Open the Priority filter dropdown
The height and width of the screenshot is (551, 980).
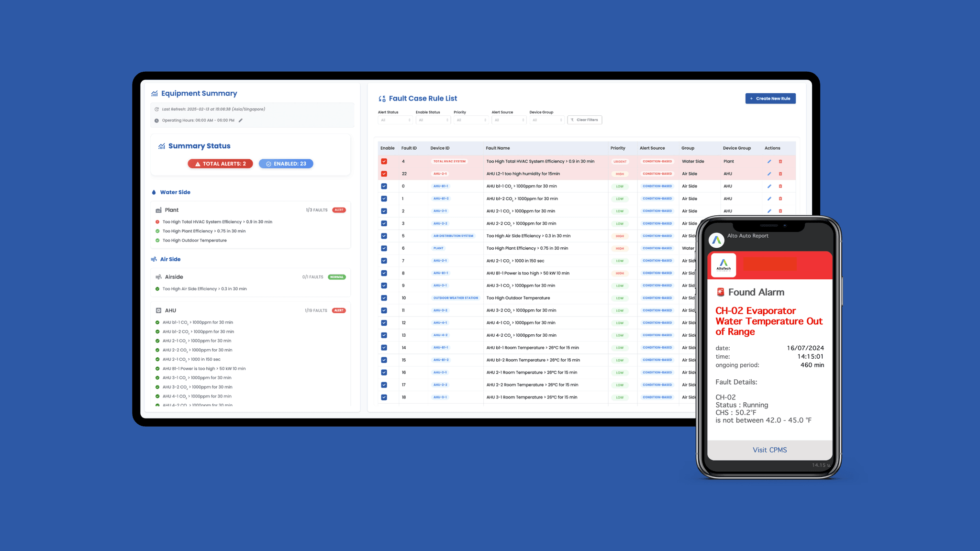[471, 120]
